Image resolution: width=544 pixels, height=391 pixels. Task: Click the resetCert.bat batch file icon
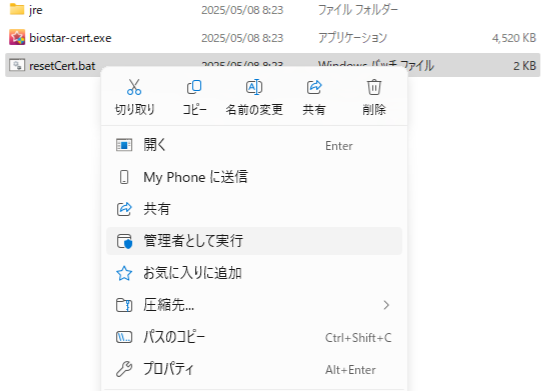[x=17, y=65]
